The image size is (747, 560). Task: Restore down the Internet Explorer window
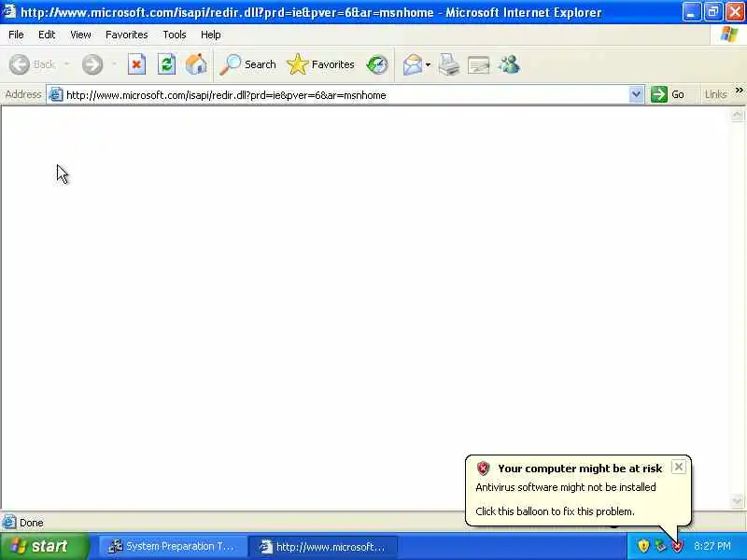point(713,12)
